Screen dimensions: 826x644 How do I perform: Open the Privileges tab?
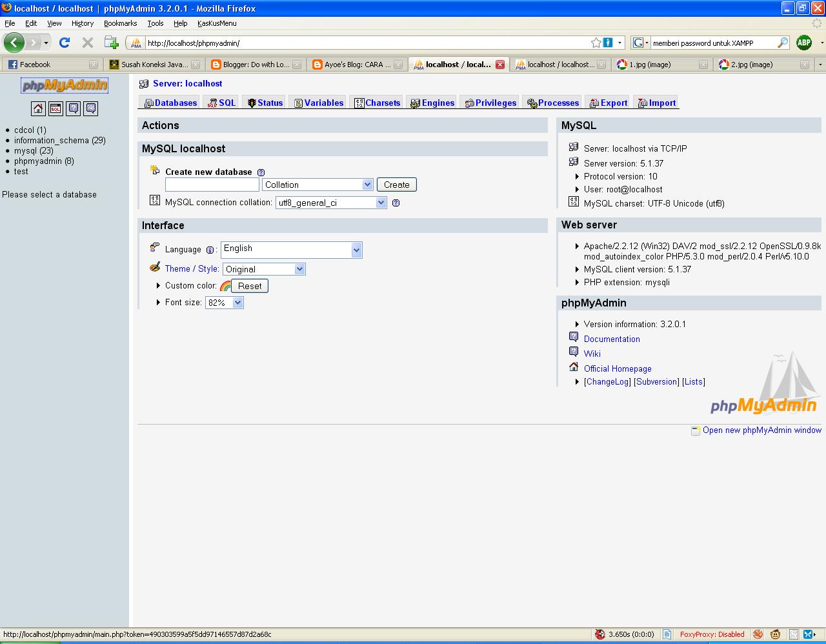coord(490,103)
